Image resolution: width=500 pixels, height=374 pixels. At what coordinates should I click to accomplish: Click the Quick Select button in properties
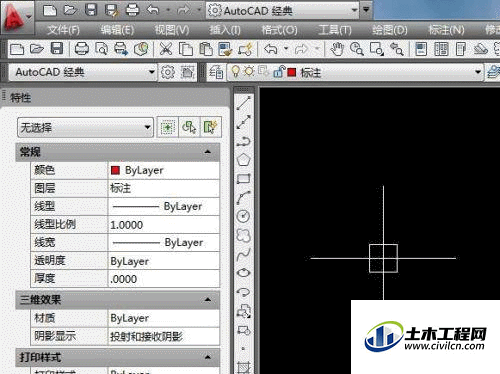click(x=210, y=127)
